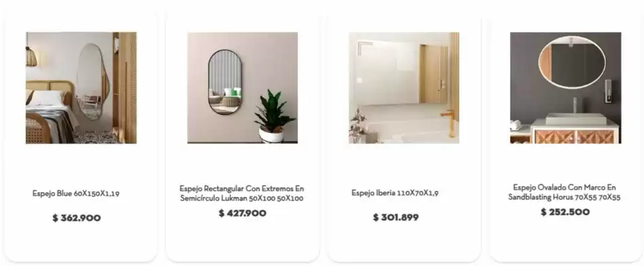Select the Espejo Ovalado Sandblasting Horus title
The image size is (644, 266).
coord(564,192)
